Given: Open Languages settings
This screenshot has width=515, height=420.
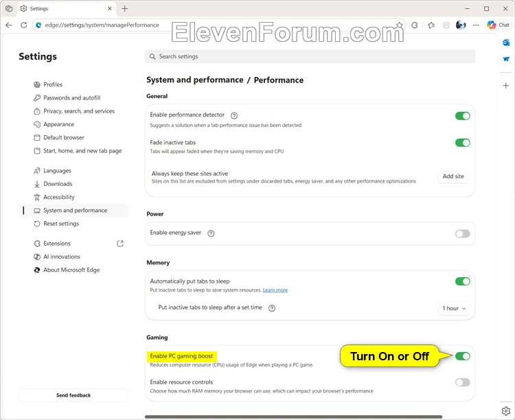Looking at the screenshot, I should click(74, 171).
